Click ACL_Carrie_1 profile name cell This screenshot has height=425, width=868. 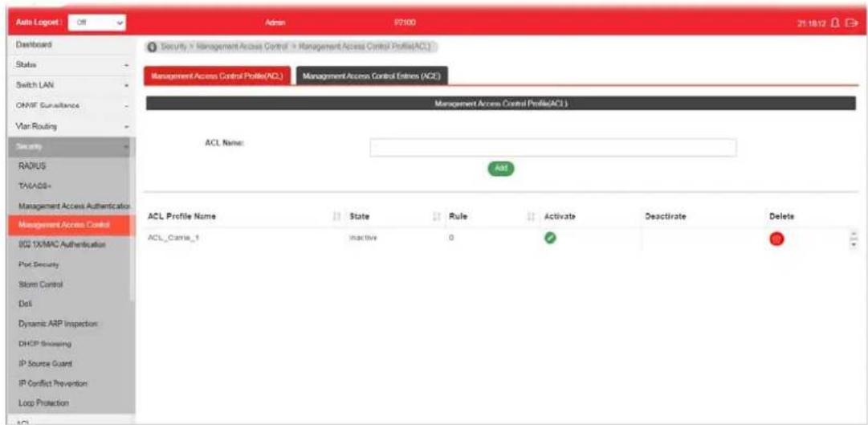[173, 239]
